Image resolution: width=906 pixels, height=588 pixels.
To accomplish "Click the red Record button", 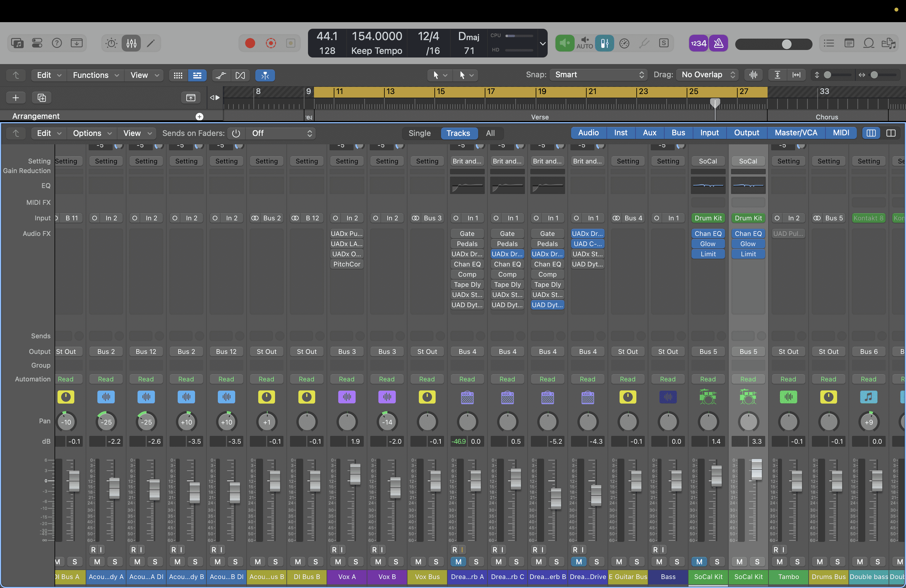I will (250, 43).
